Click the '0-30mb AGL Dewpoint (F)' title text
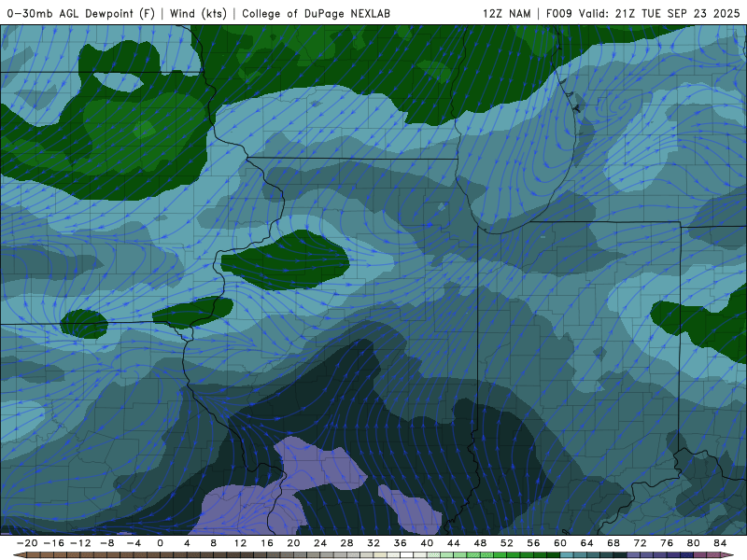 click(81, 13)
